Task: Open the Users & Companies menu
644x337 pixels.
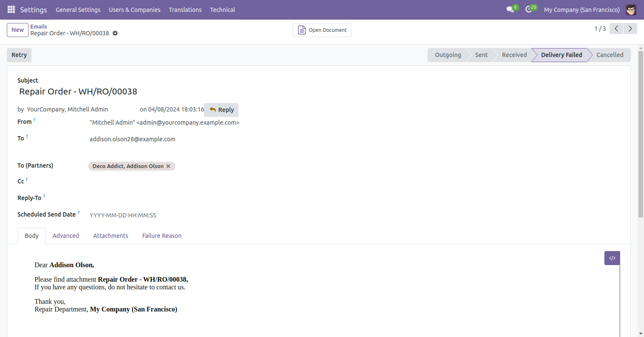Action: 135,9
